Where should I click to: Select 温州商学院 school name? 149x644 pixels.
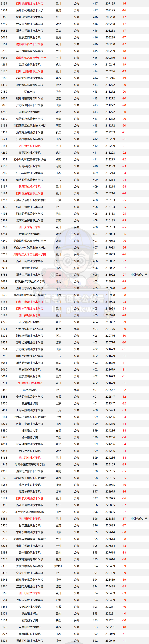pyautogui.click(x=30, y=390)
